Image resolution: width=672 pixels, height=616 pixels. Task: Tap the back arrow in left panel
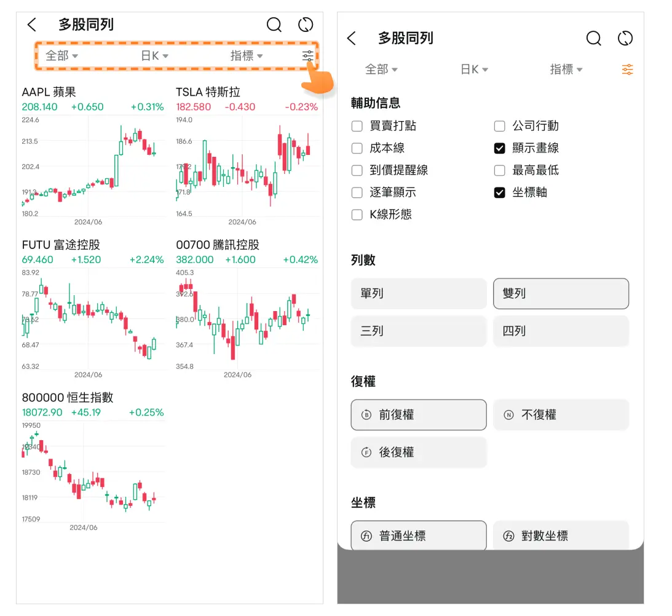(x=32, y=25)
